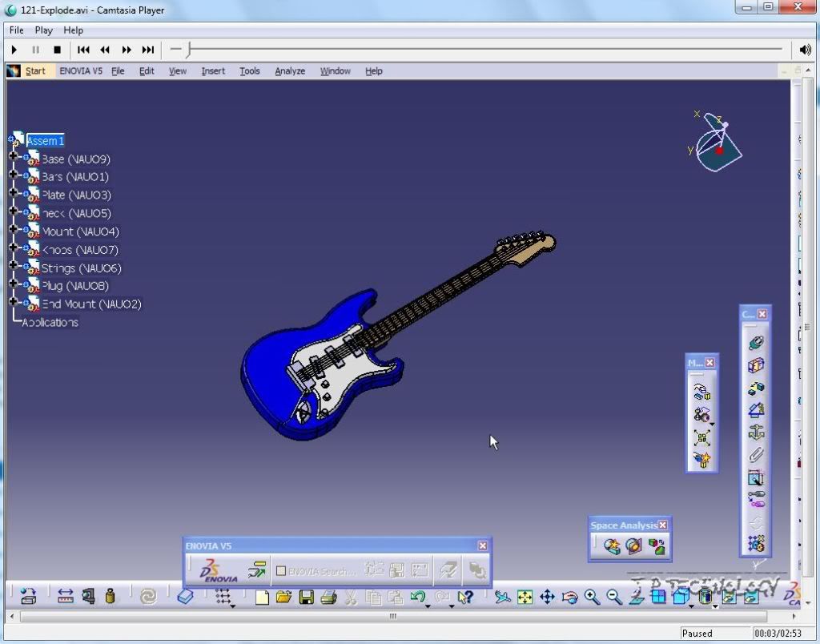Tick the ENOVIA Search checkbox
820x644 pixels.
click(x=281, y=571)
